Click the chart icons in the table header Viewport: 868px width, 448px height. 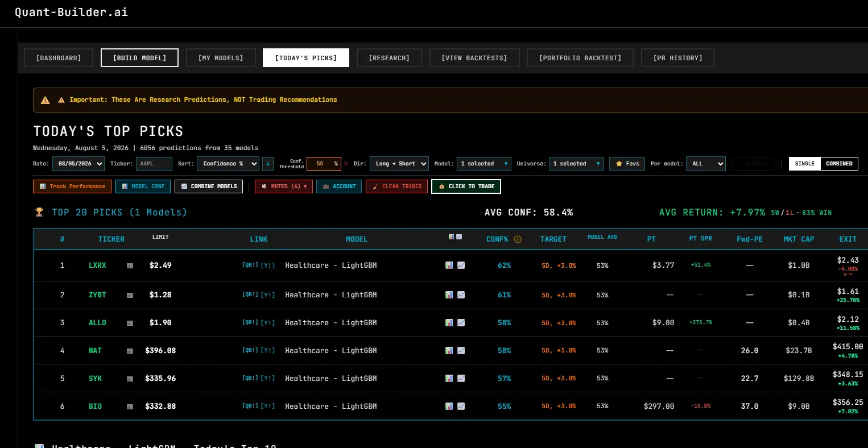(x=455, y=237)
